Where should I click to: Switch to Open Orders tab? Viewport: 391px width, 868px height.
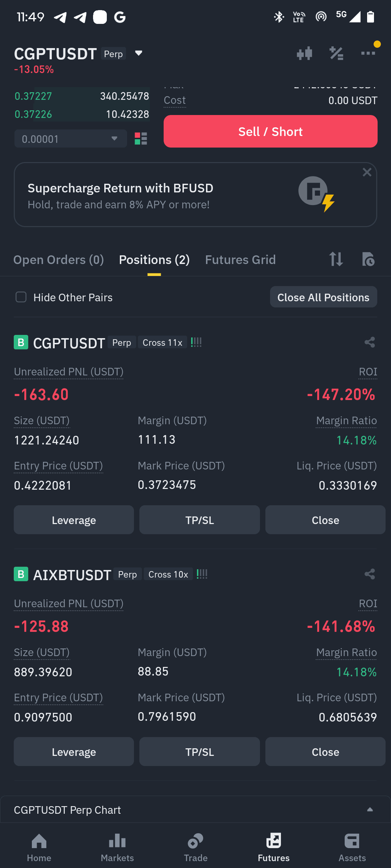pyautogui.click(x=59, y=260)
